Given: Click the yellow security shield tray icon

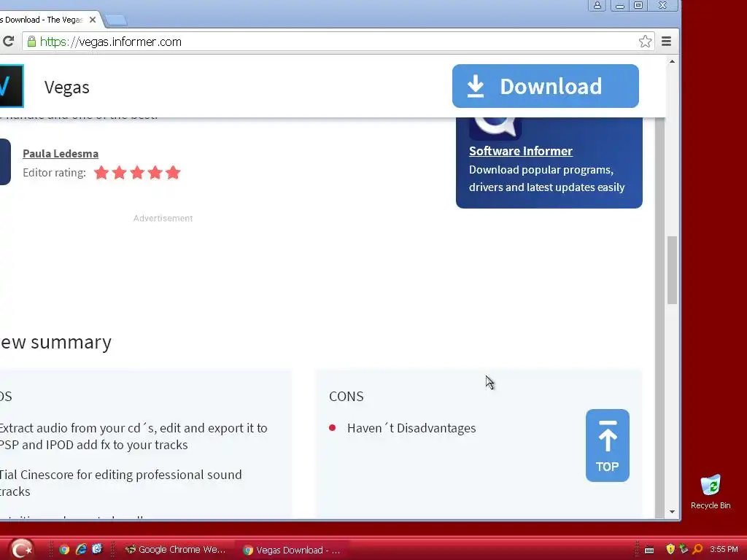Looking at the screenshot, I should [670, 549].
